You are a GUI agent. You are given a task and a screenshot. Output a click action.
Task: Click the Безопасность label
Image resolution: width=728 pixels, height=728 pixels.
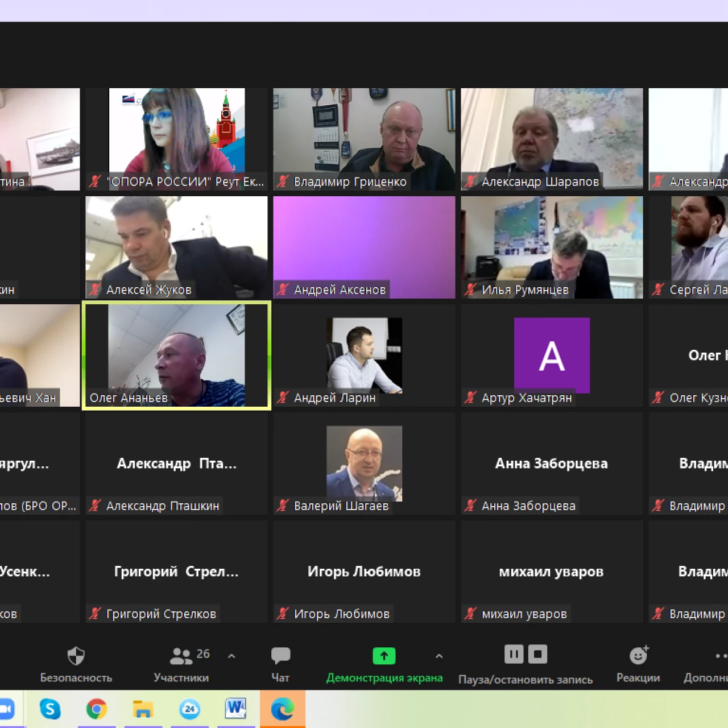click(x=76, y=678)
